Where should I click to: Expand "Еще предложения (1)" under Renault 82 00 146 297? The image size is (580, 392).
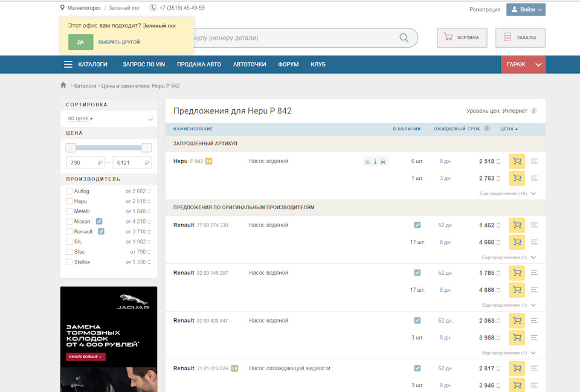509,305
